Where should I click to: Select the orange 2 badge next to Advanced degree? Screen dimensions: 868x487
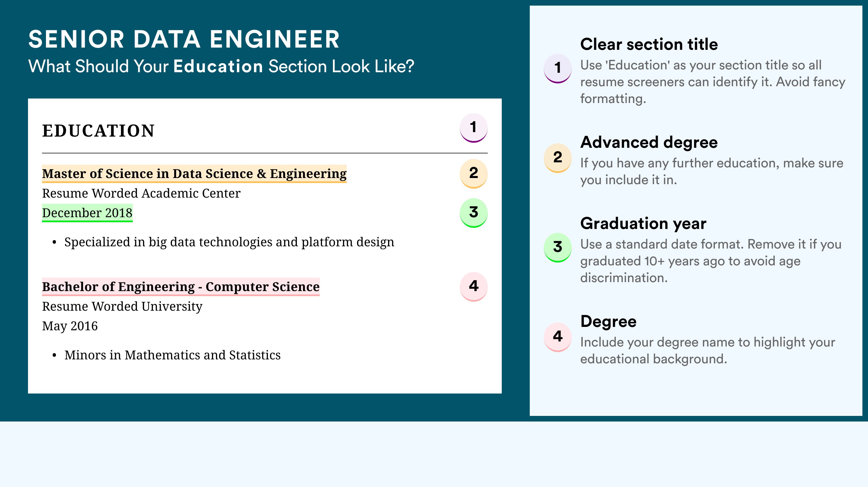coord(558,158)
